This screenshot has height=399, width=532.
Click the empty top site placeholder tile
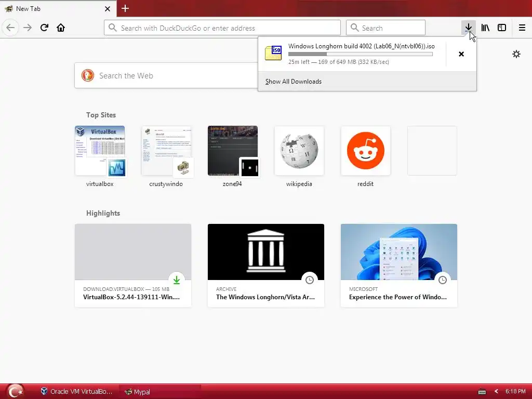[432, 151]
